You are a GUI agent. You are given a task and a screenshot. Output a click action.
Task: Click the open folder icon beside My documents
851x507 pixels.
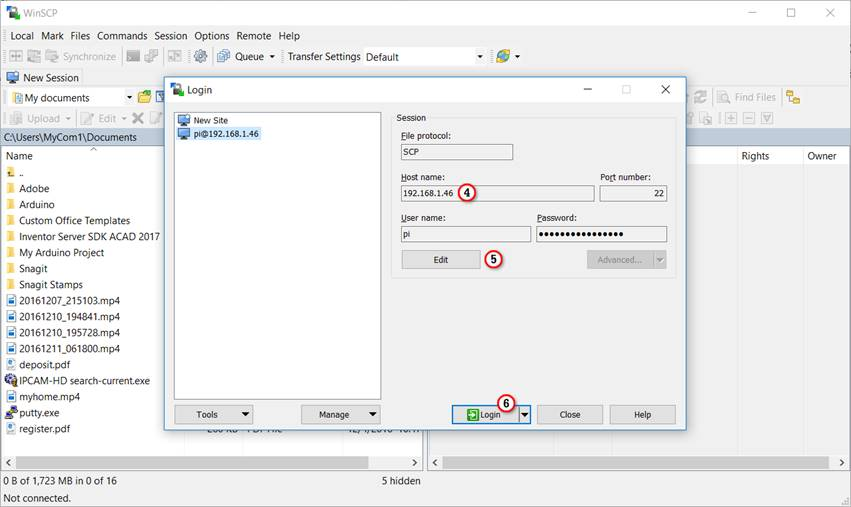point(144,97)
